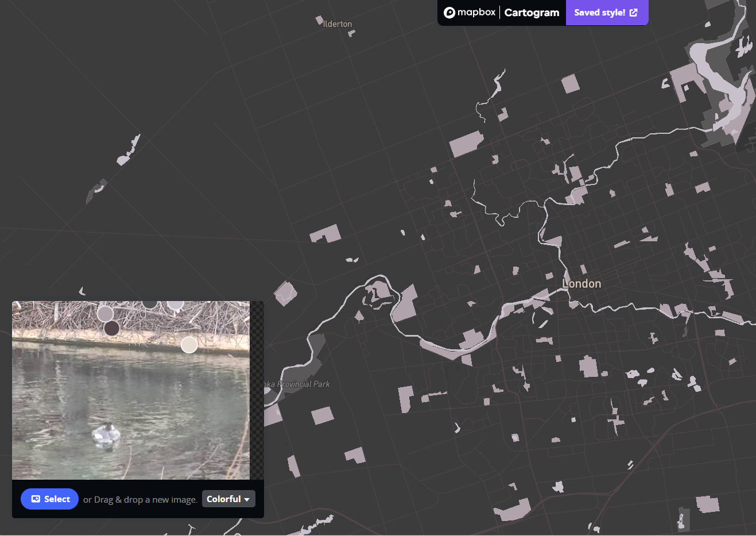Click the gray circle at top-right of the image
Image resolution: width=756 pixels, height=536 pixels.
click(x=176, y=303)
